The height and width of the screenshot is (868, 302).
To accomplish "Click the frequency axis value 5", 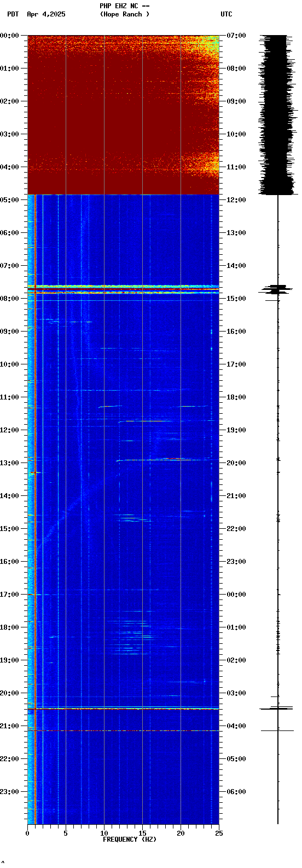I will [x=66, y=833].
